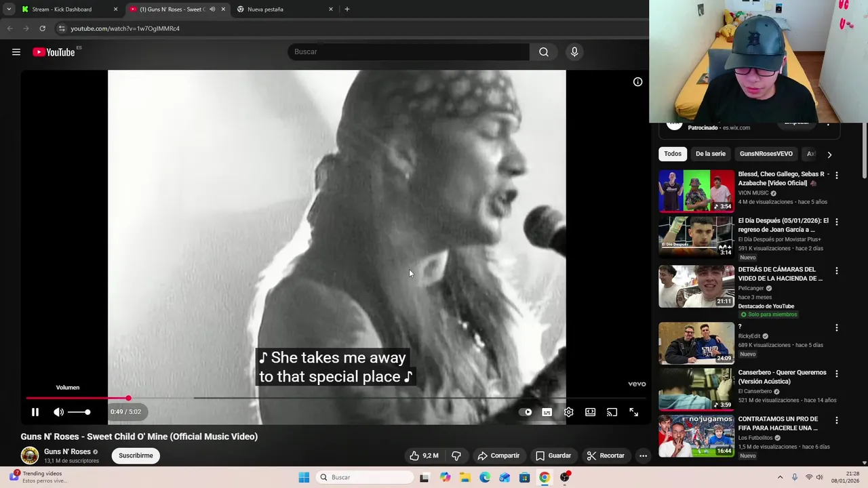868x488 pixels.
Task: Select the GunsNRosesVEVO filter chip
Action: [766, 154]
